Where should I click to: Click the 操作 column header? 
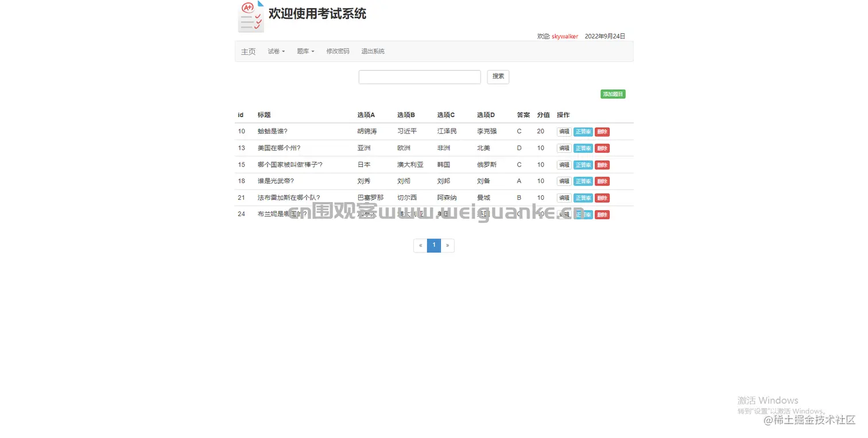pyautogui.click(x=563, y=115)
